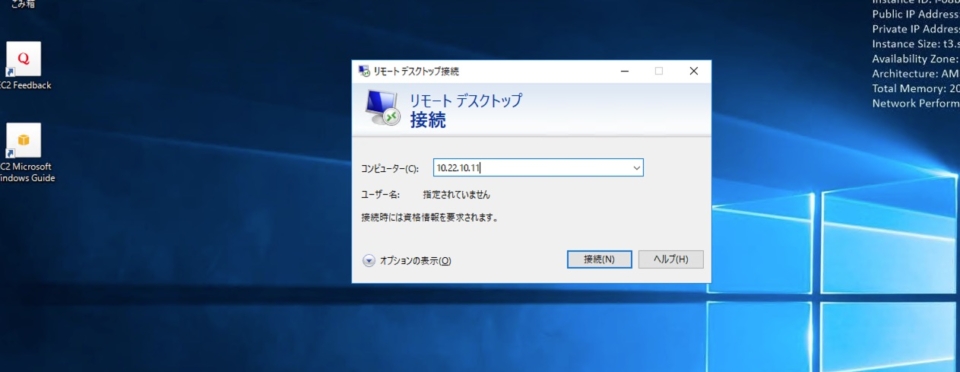Screen dimensions: 960x372
Task: Click the Network Performance desktop info line
Action: pos(916,103)
